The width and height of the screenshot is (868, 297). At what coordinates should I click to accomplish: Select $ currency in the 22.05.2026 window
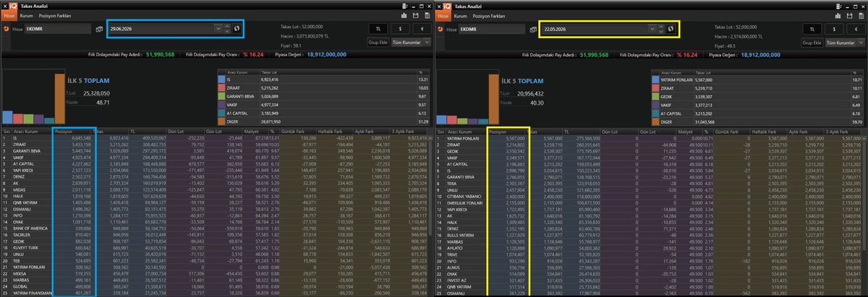(834, 29)
